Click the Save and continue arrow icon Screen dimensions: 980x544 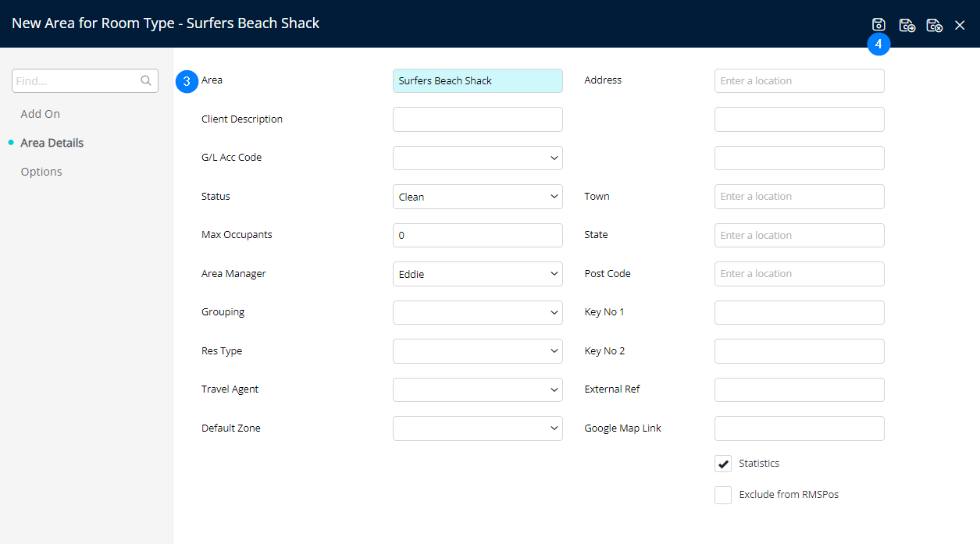pyautogui.click(x=907, y=25)
